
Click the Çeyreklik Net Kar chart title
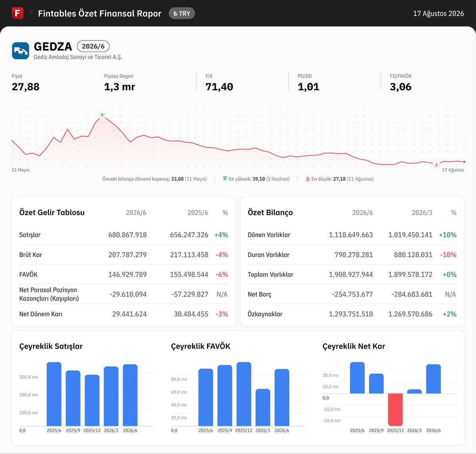point(354,346)
